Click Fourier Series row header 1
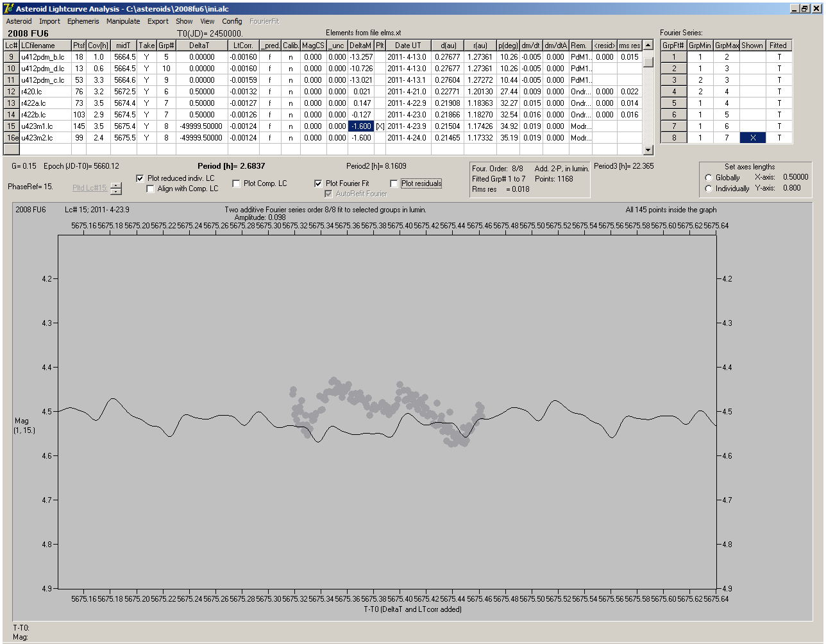Screen dimensions: 826x644 point(674,57)
